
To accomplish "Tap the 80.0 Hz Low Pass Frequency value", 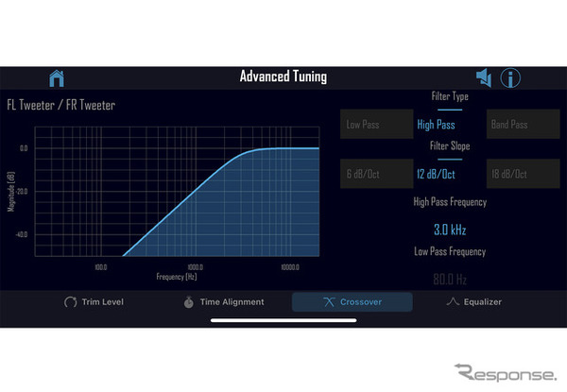I will (450, 280).
